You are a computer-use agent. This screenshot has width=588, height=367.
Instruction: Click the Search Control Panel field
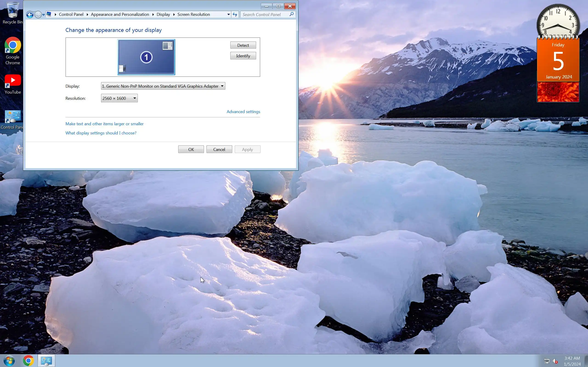(x=265, y=14)
